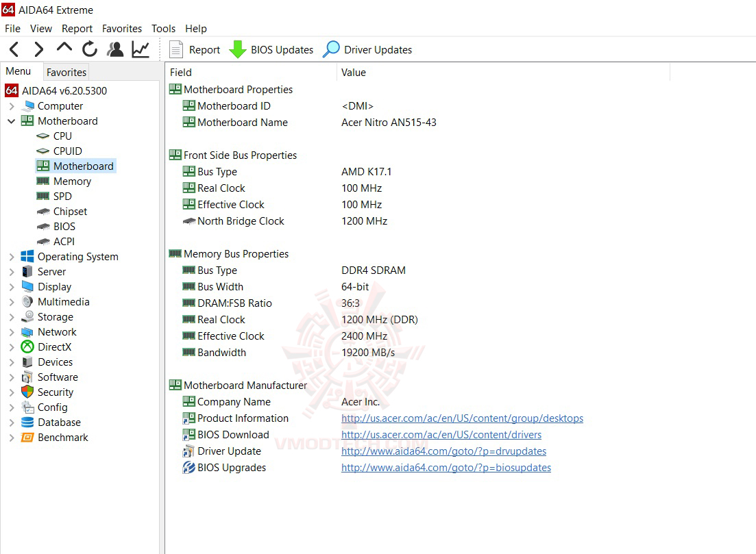
Task: Click the Value column header
Action: tap(503, 73)
